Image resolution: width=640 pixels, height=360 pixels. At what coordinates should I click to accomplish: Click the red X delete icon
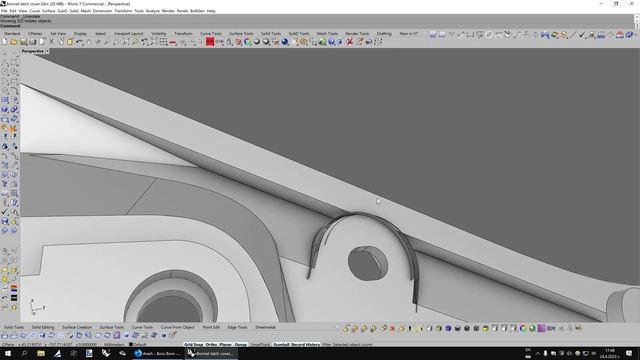tap(350, 42)
